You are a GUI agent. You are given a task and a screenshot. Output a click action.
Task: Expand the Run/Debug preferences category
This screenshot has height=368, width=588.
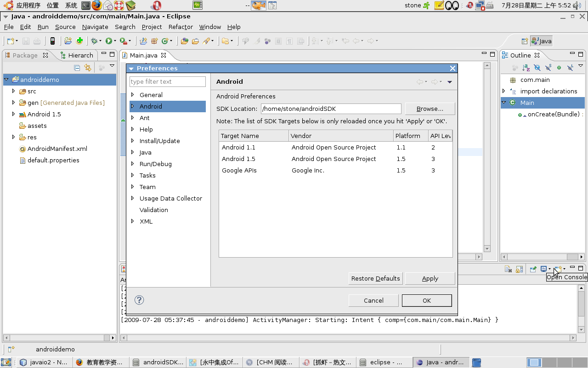[x=132, y=164]
